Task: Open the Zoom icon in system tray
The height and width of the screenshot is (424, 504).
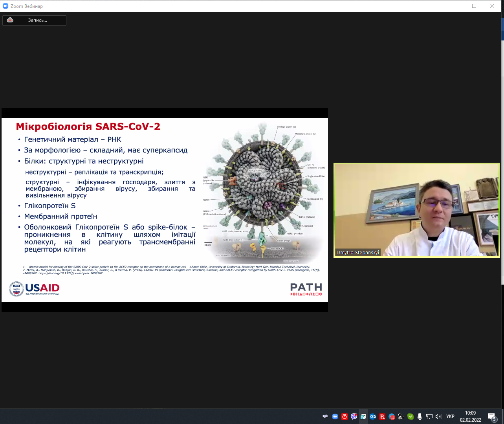Action: (x=335, y=417)
